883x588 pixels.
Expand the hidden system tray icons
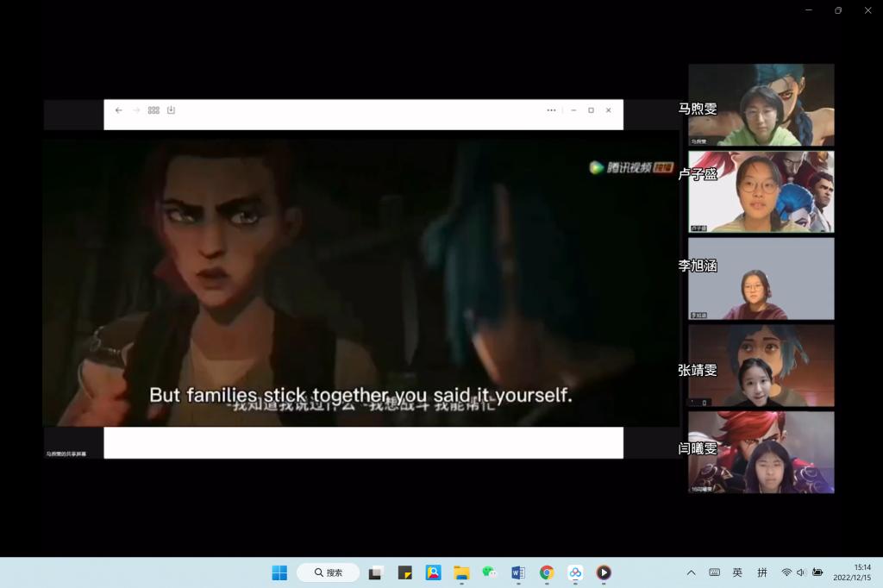tap(691, 572)
